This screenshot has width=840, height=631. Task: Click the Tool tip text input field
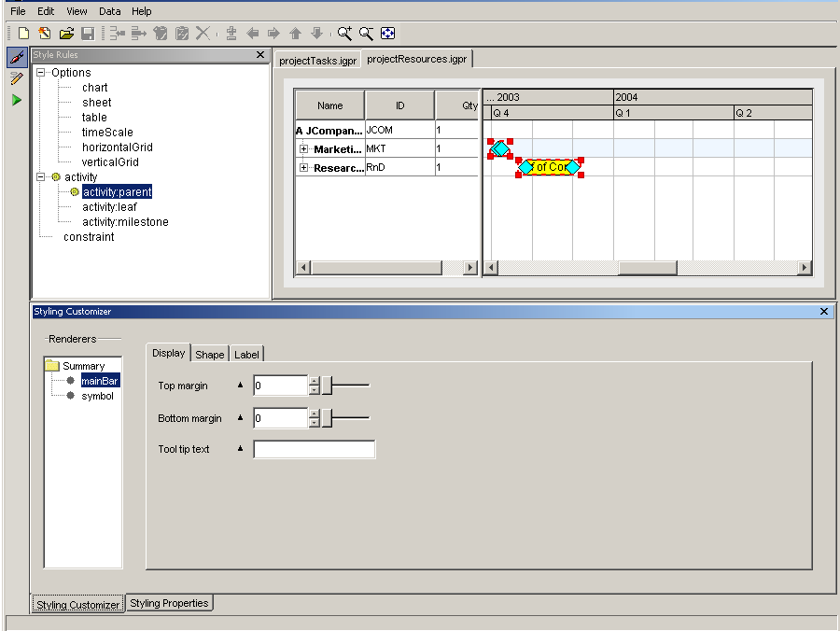click(314, 450)
